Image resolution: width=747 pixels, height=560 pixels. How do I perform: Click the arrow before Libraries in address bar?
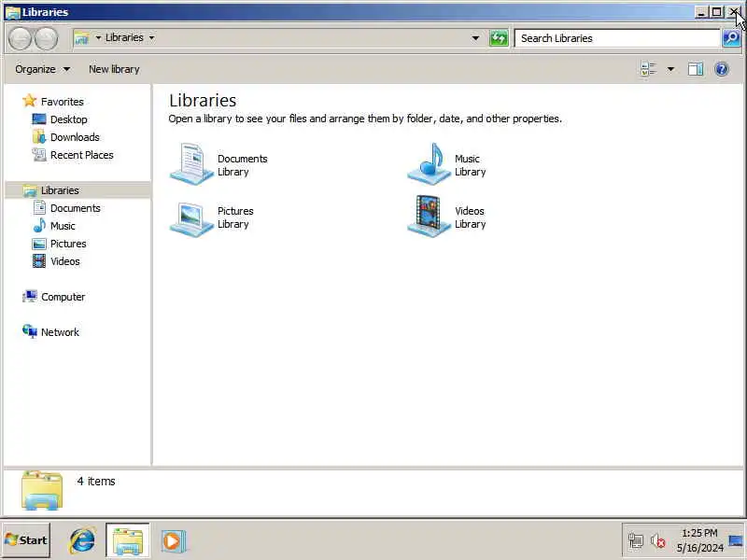(x=98, y=37)
